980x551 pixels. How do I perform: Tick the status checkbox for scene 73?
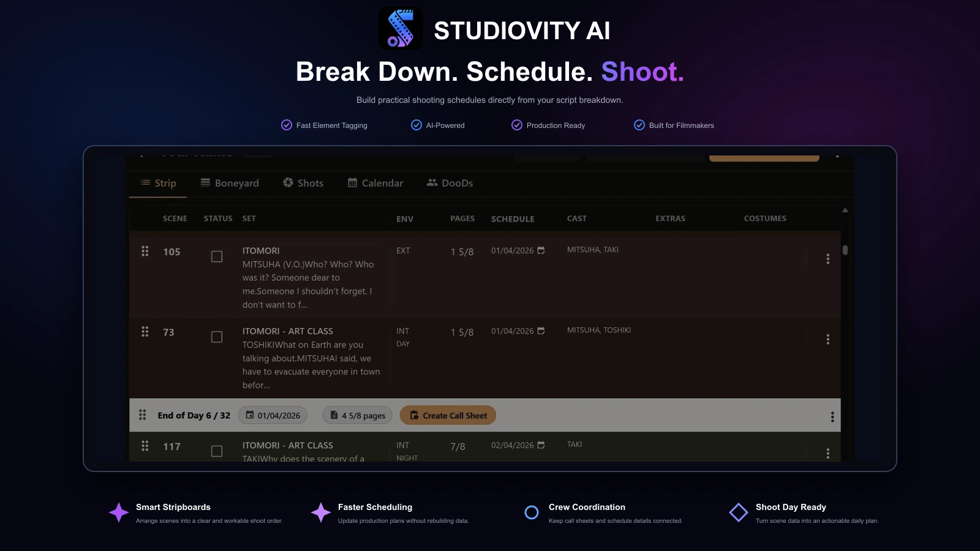217,337
